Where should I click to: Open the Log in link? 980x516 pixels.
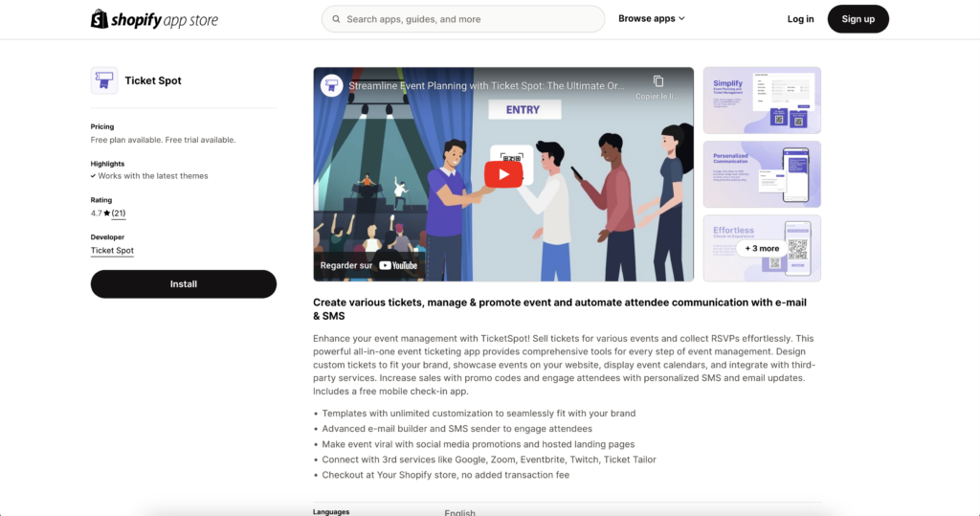point(801,19)
